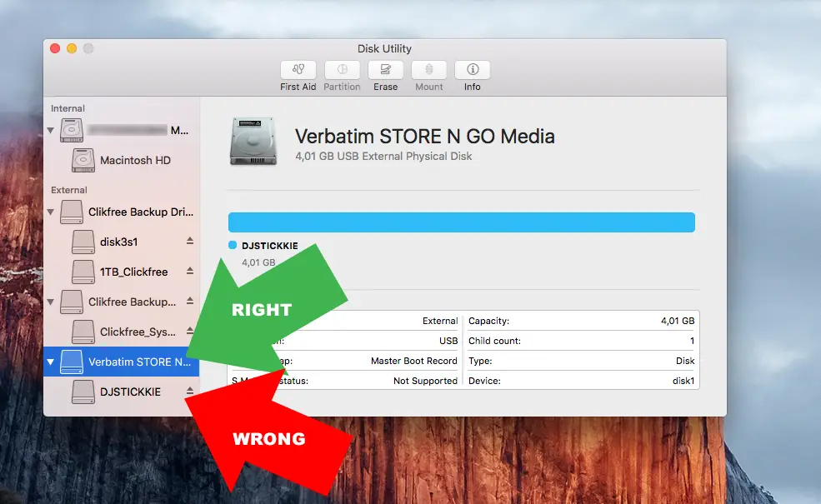Collapse the Verbatim STORE N... drive tree
Image resolution: width=821 pixels, height=504 pixels.
[x=51, y=362]
